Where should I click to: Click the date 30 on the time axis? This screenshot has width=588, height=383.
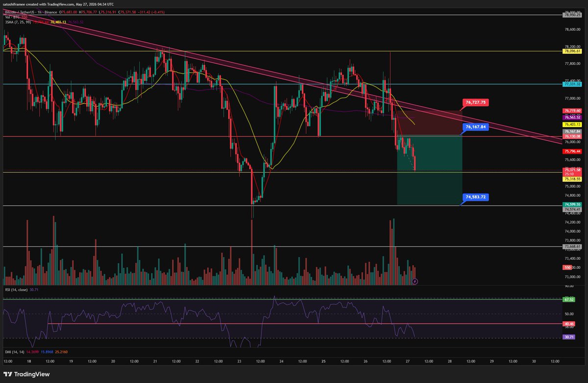point(534,361)
